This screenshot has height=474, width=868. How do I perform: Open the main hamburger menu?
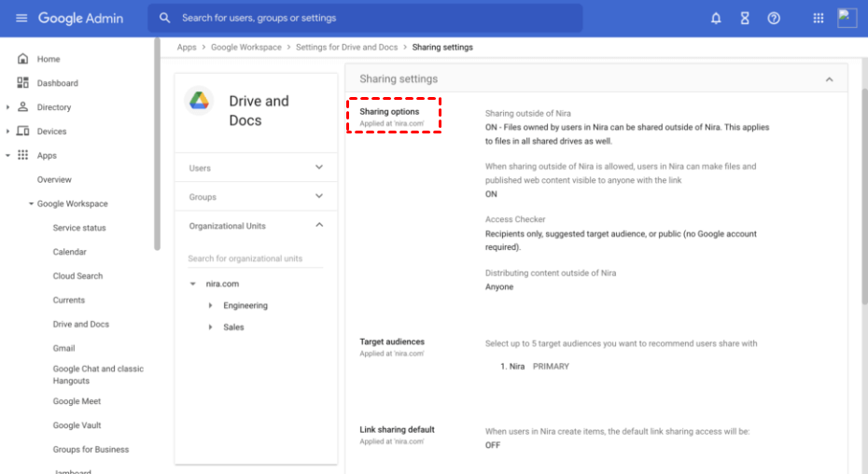[21, 19]
